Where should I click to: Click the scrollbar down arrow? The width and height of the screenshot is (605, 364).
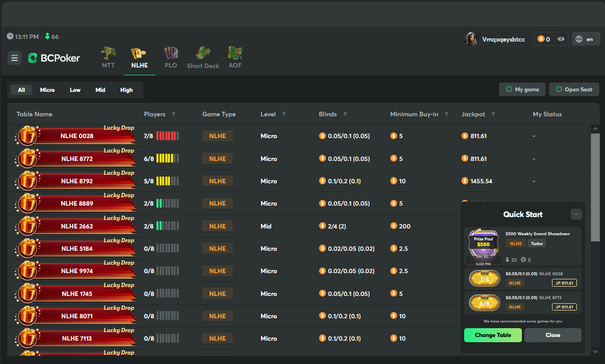pyautogui.click(x=595, y=351)
